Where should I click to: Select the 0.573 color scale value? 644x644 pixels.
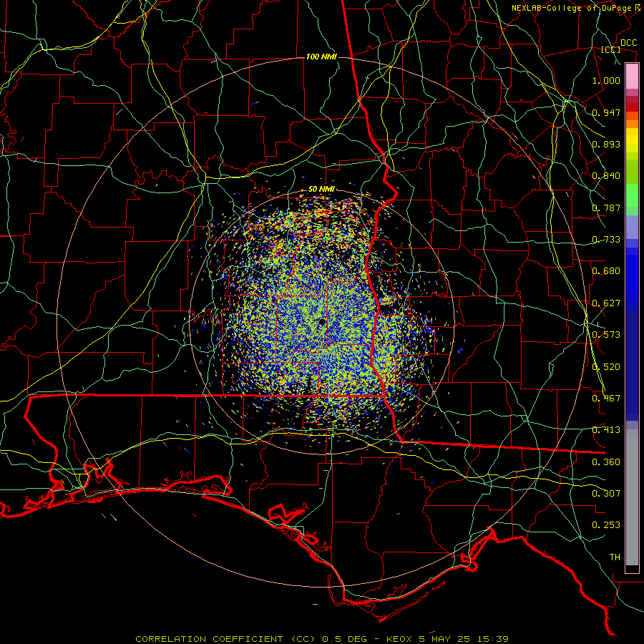606,335
